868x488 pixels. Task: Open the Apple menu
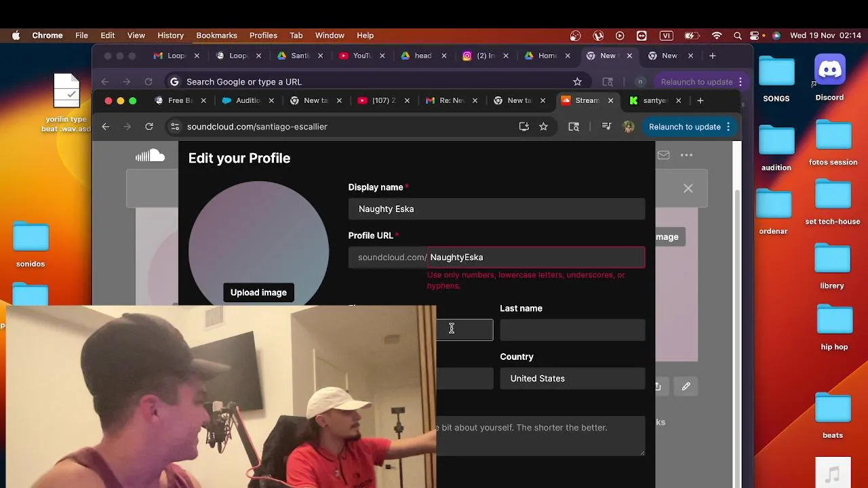16,35
